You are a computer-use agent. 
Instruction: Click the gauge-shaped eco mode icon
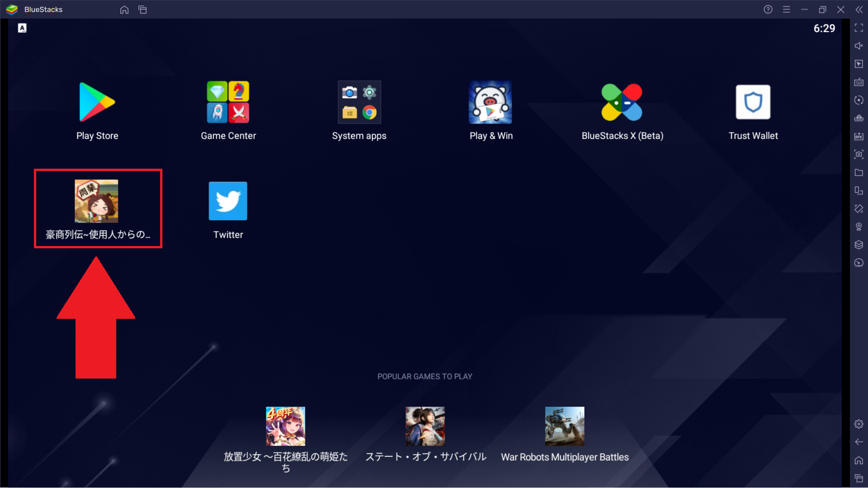point(859,263)
